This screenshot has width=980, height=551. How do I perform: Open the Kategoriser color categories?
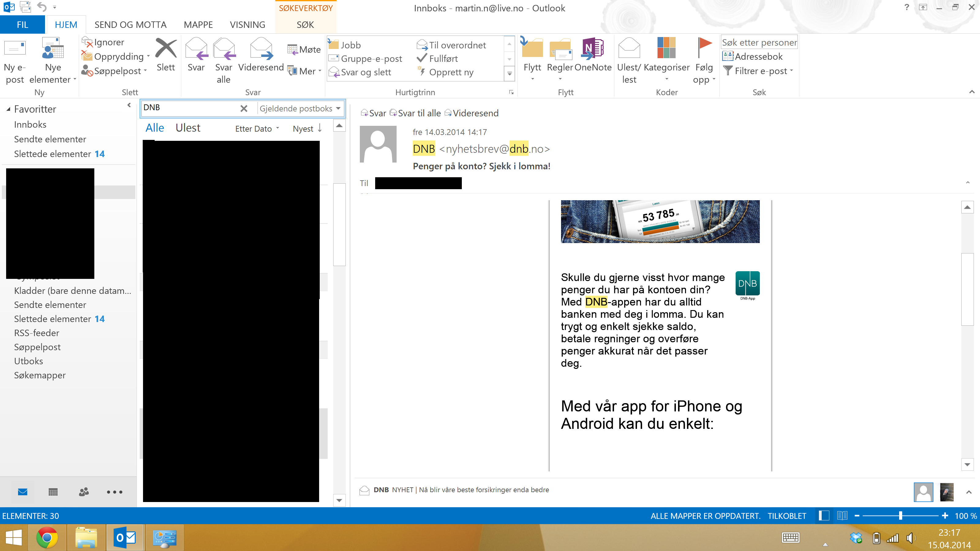(x=666, y=59)
